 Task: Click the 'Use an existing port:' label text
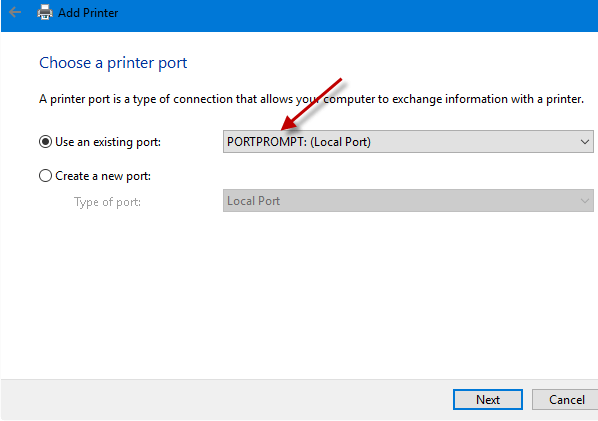pyautogui.click(x=108, y=142)
